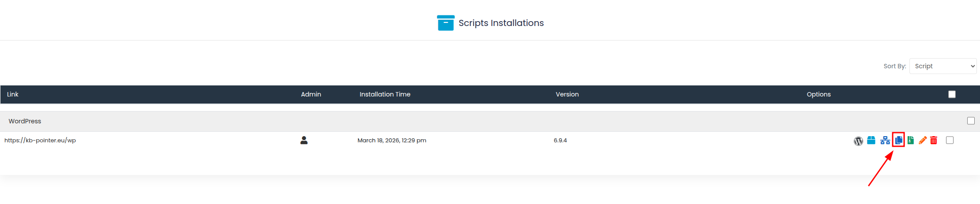This screenshot has height=204, width=980.
Task: Clone the installation with copy icon
Action: [898, 140]
